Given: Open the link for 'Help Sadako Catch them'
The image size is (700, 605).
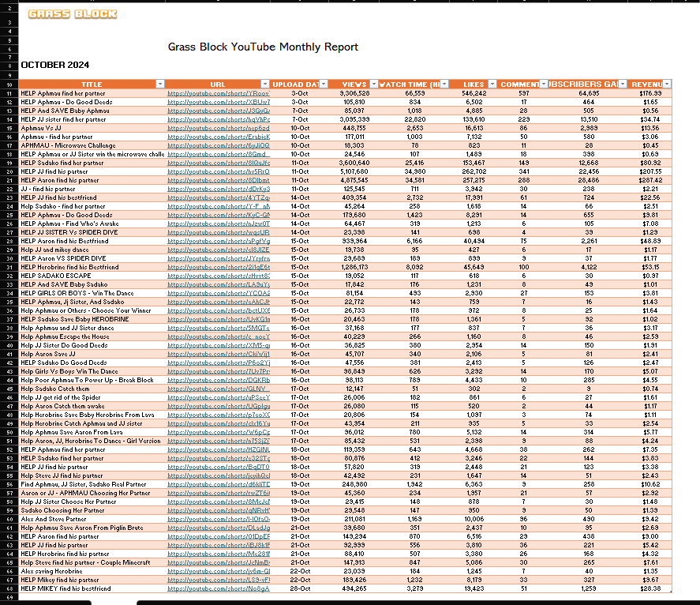Looking at the screenshot, I should [x=219, y=389].
